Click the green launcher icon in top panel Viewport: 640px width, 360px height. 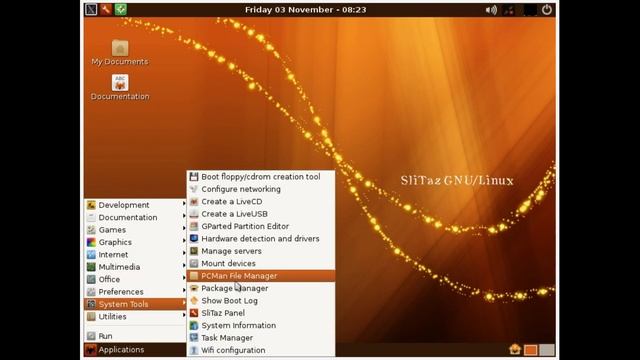point(120,9)
